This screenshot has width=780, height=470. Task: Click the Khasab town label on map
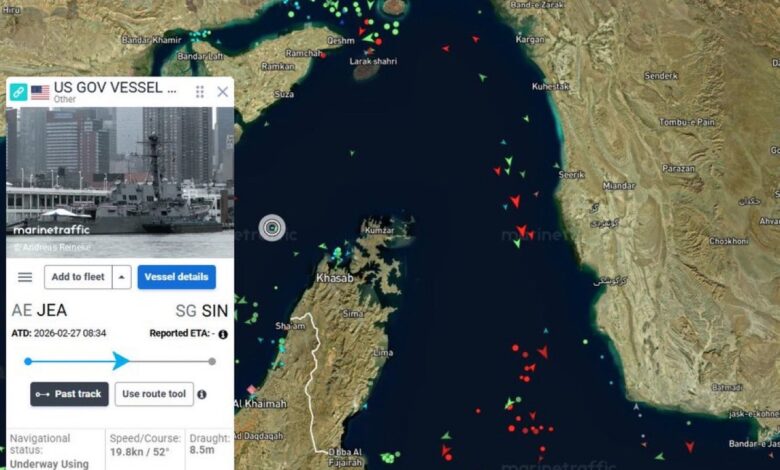point(334,278)
